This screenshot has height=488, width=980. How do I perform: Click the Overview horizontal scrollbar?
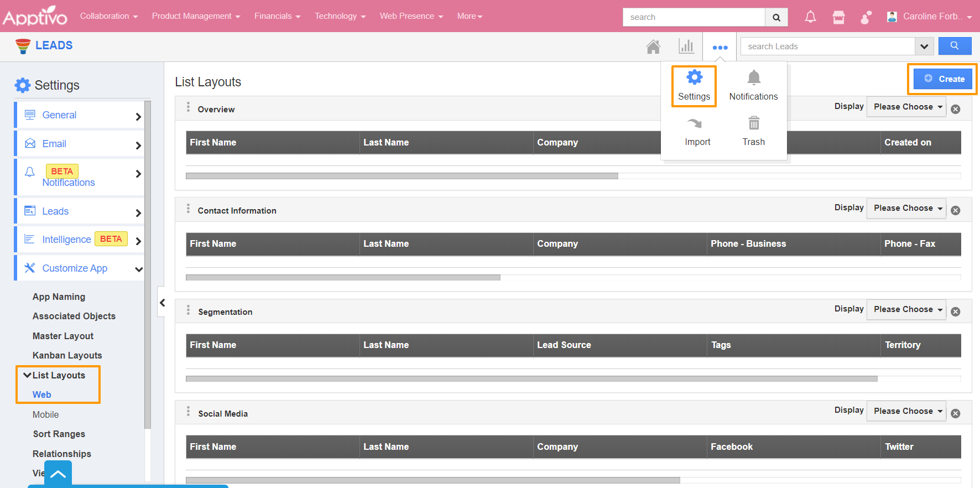402,176
